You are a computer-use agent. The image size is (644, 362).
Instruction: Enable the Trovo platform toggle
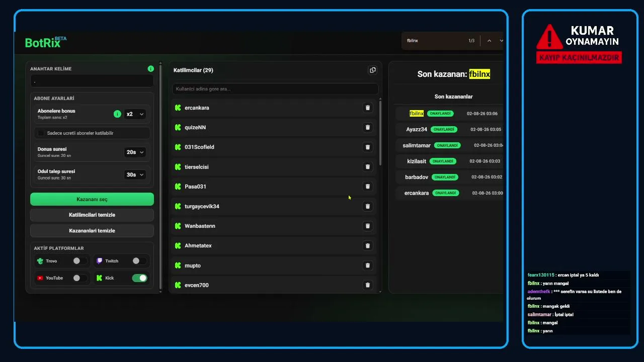pos(79,261)
